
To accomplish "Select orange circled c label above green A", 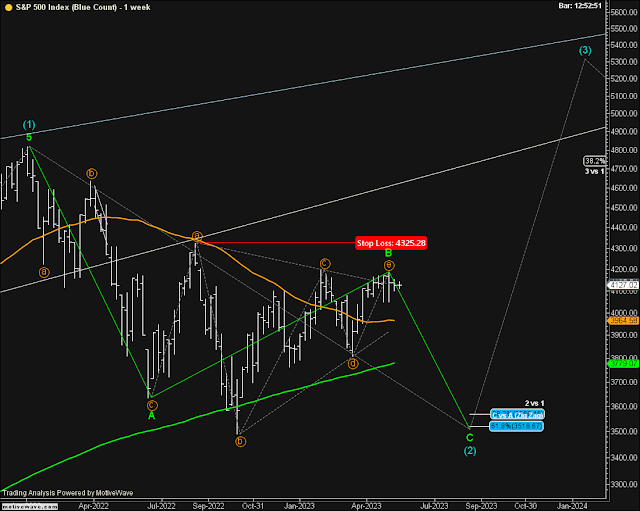I will click(152, 405).
